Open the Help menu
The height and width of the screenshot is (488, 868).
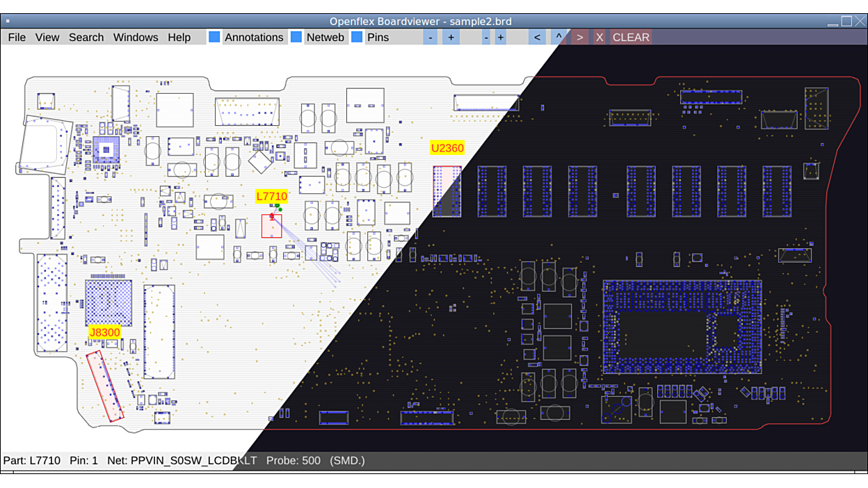179,38
